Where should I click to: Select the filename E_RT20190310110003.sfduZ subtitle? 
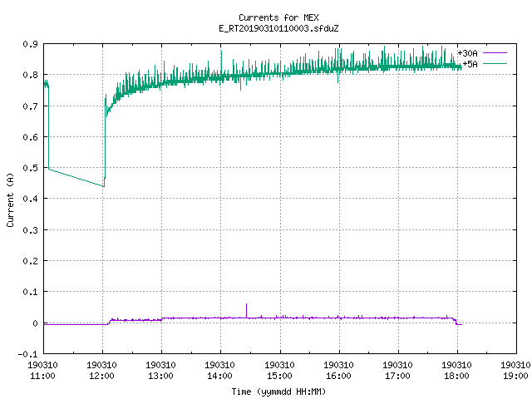(x=278, y=28)
